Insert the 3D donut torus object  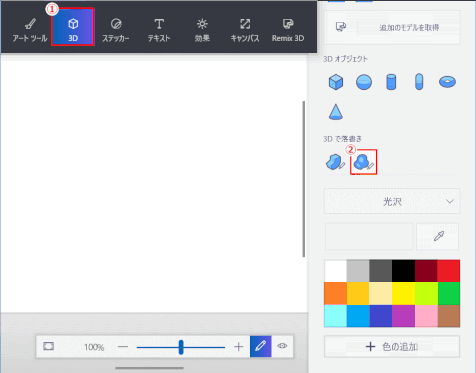(x=447, y=82)
